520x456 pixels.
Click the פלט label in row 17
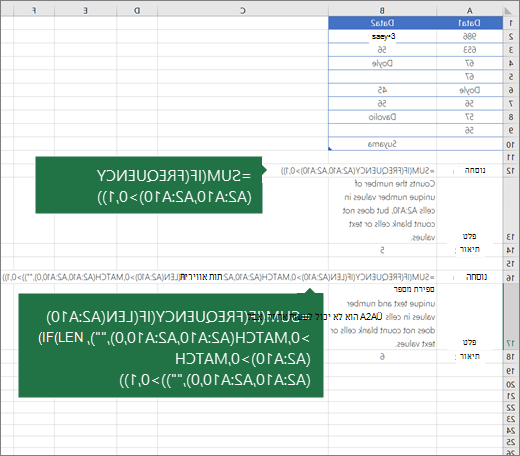coord(469,342)
